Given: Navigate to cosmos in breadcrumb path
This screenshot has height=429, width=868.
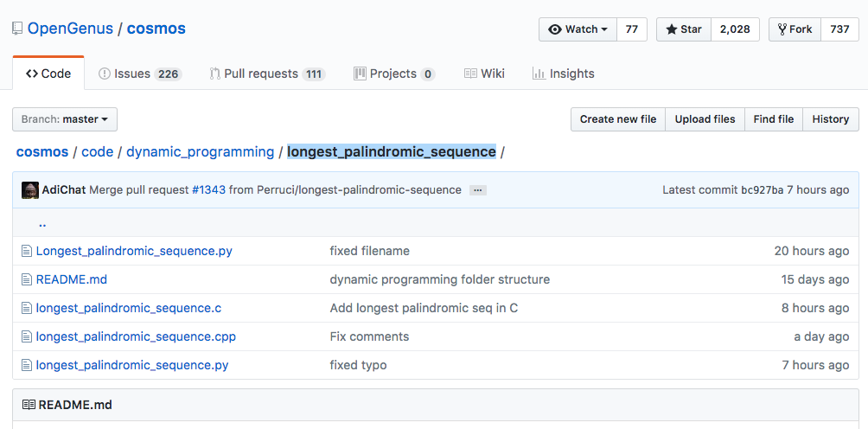Looking at the screenshot, I should point(42,151).
